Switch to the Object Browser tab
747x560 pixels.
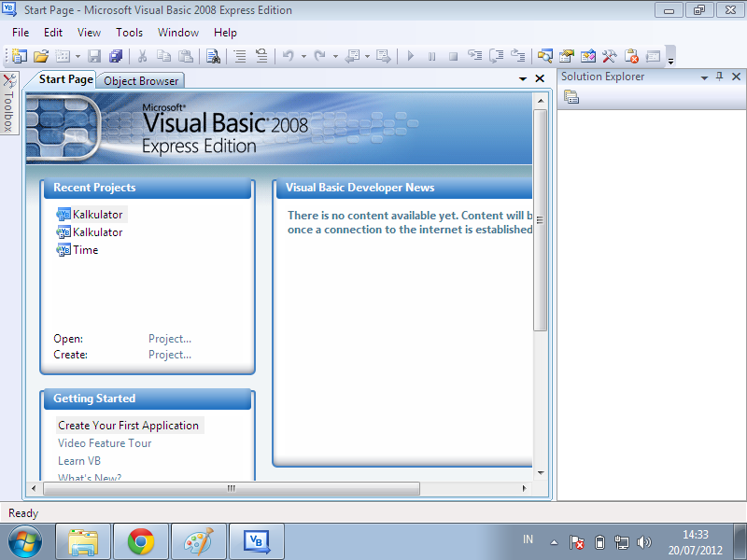click(141, 81)
